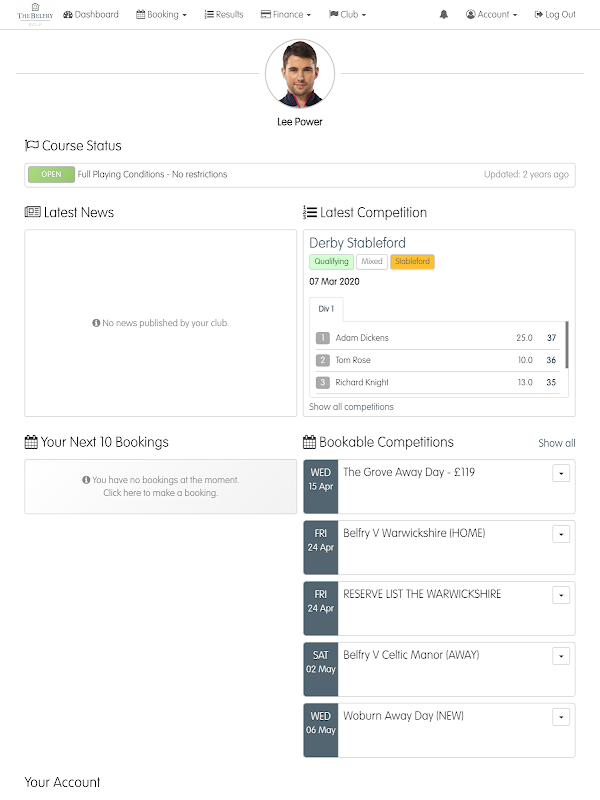Click the Log Out link
Image resolution: width=600 pixels, height=800 pixels.
click(x=555, y=15)
